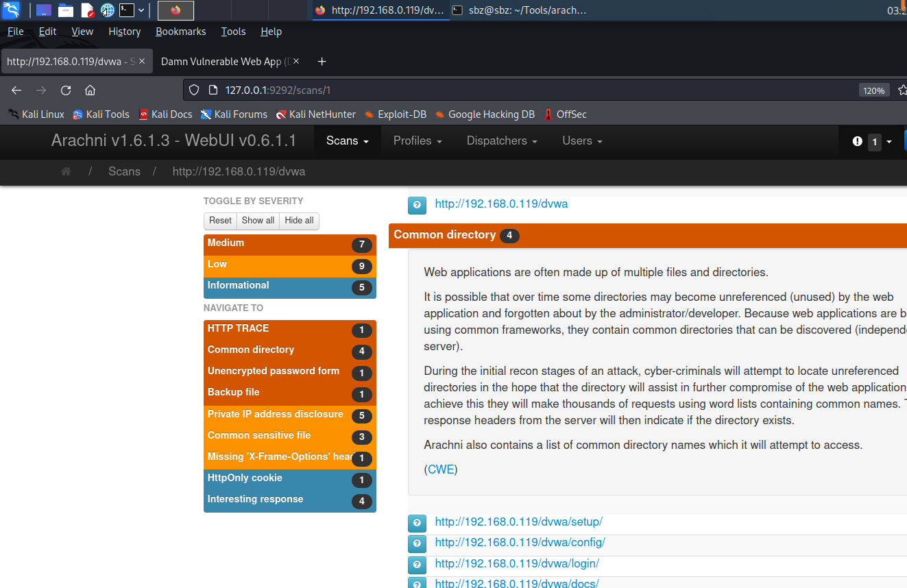
Task: Navigate to Private IP address disclosure issues
Action: tap(276, 415)
